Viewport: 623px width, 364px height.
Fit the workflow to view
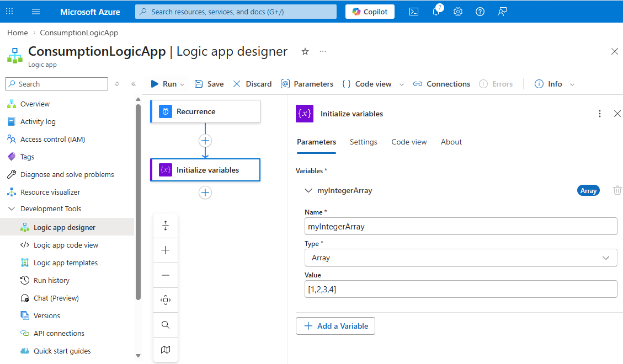click(x=166, y=300)
